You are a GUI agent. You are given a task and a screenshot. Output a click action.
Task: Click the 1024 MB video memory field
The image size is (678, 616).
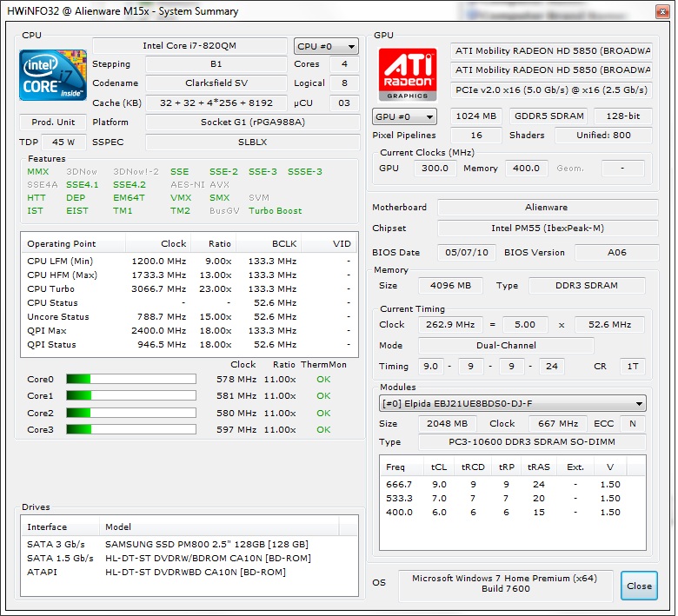[476, 116]
